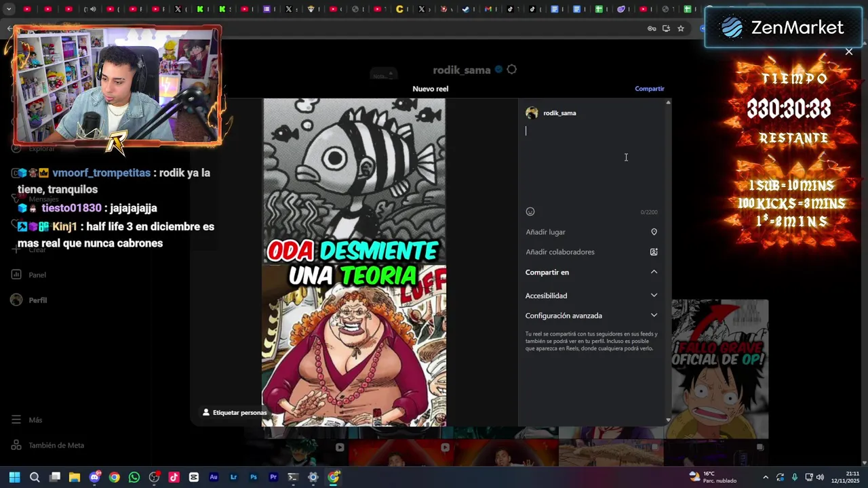Screen dimensions: 868x488
Task: Expand the Accesibilidad section
Action: [654, 295]
